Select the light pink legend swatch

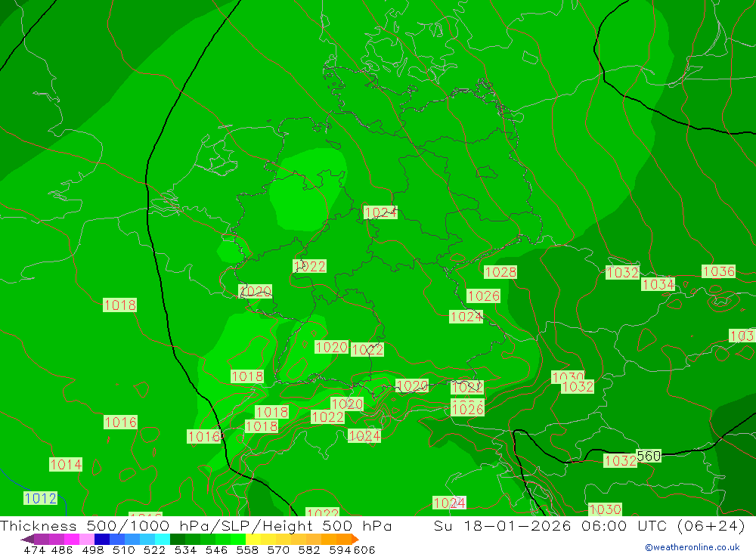click(x=87, y=539)
